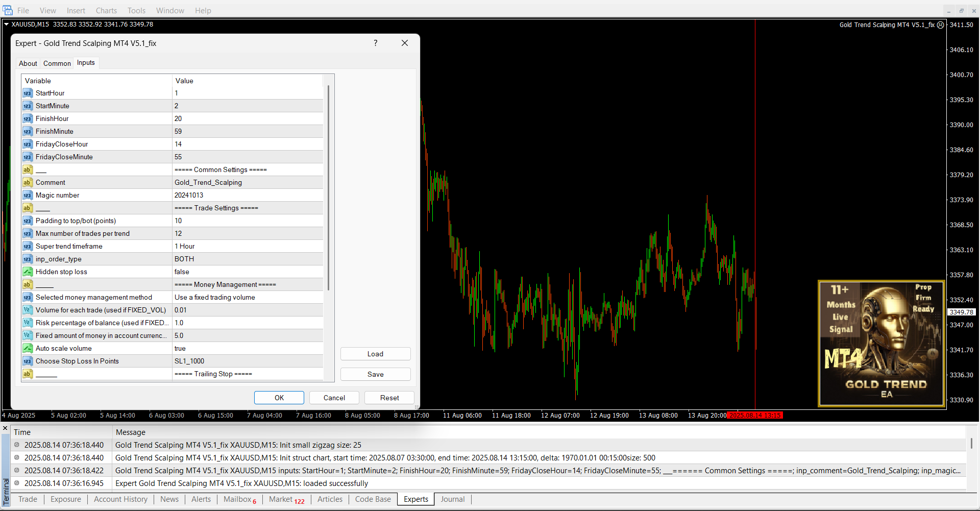Click the help question mark in dialog
The height and width of the screenshot is (511, 980).
coord(376,43)
